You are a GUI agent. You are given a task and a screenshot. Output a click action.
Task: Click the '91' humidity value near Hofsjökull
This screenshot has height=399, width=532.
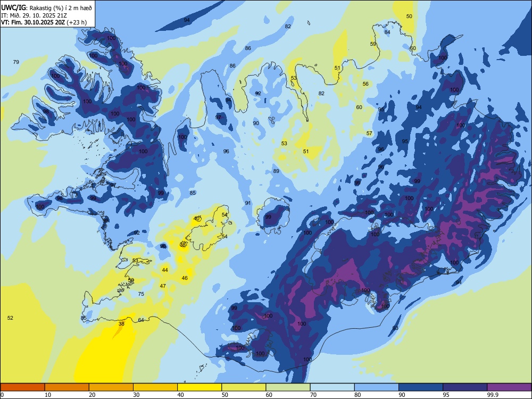[248, 203]
